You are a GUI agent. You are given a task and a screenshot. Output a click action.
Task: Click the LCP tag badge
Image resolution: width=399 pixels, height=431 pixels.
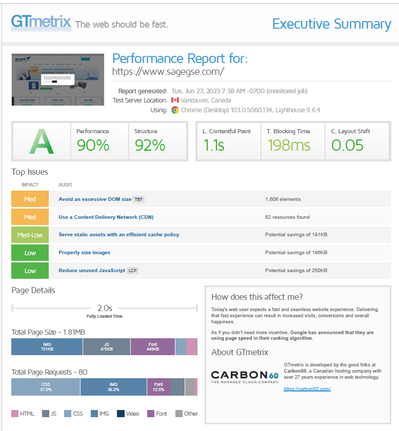[133, 270]
